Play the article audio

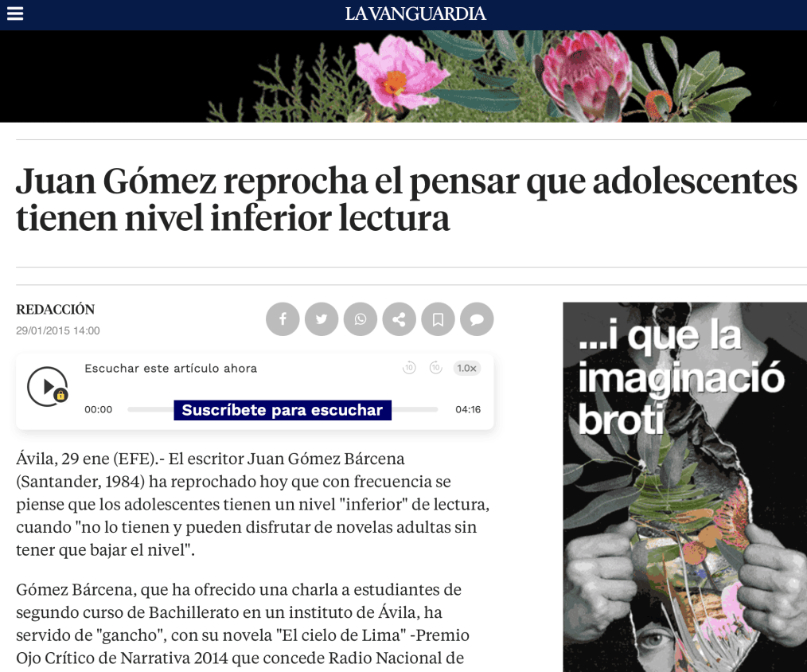click(x=48, y=386)
